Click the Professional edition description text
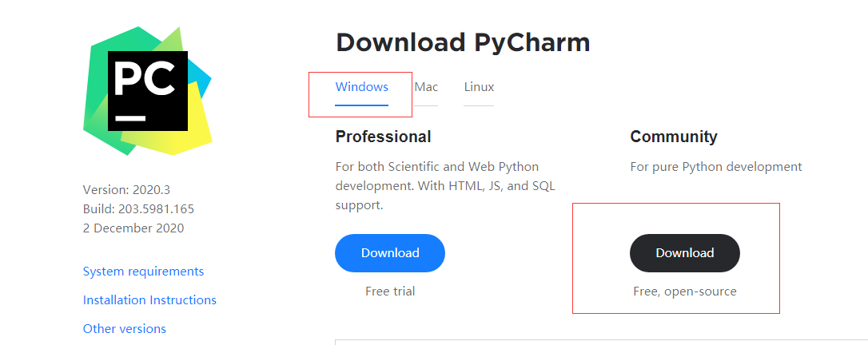Image resolution: width=868 pixels, height=345 pixels. click(x=445, y=186)
